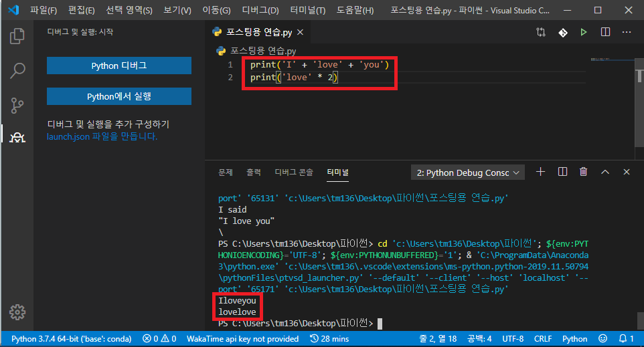Open the 파일(F) menu
The width and height of the screenshot is (644, 347).
pos(43,10)
